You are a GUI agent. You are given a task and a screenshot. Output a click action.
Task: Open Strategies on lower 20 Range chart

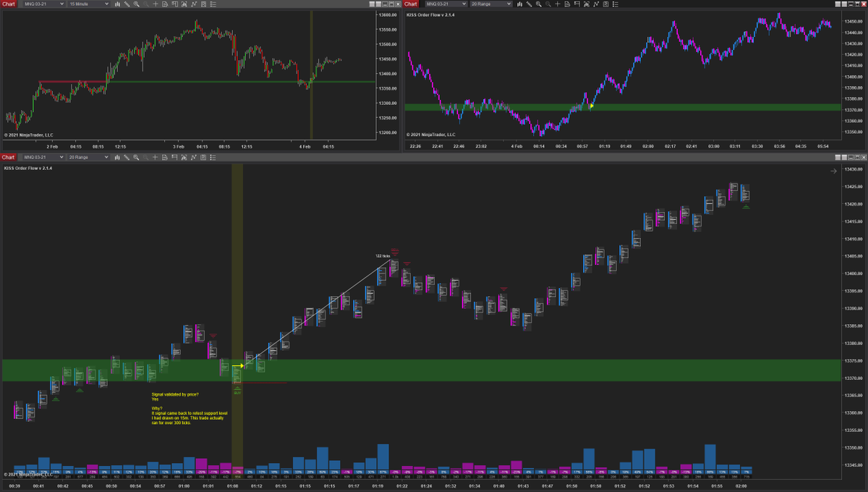tap(203, 157)
